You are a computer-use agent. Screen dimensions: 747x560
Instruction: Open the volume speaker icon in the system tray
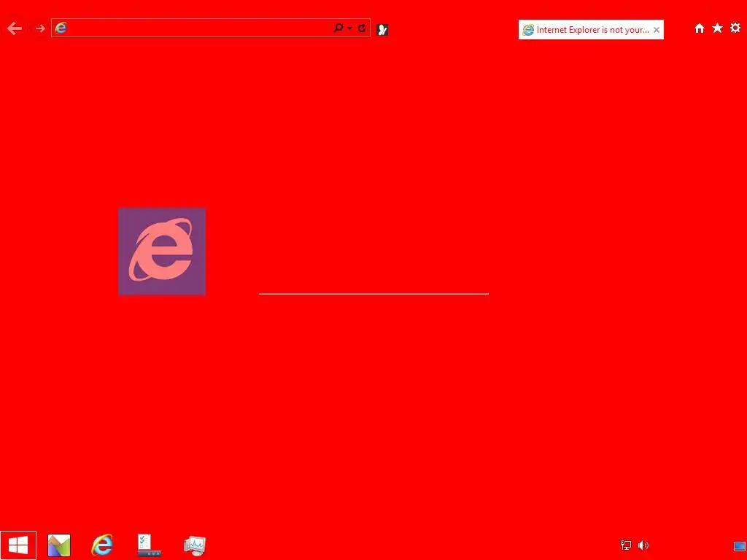tap(643, 545)
